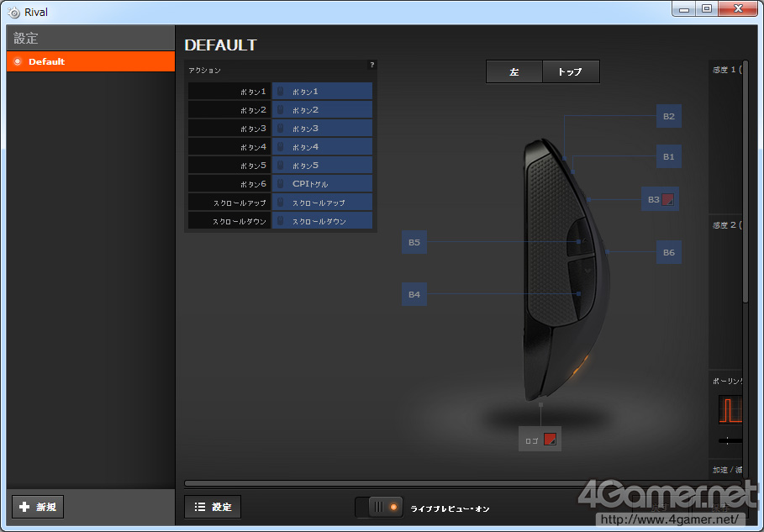Click the radio dot next to Default
764x532 pixels.
(x=18, y=61)
